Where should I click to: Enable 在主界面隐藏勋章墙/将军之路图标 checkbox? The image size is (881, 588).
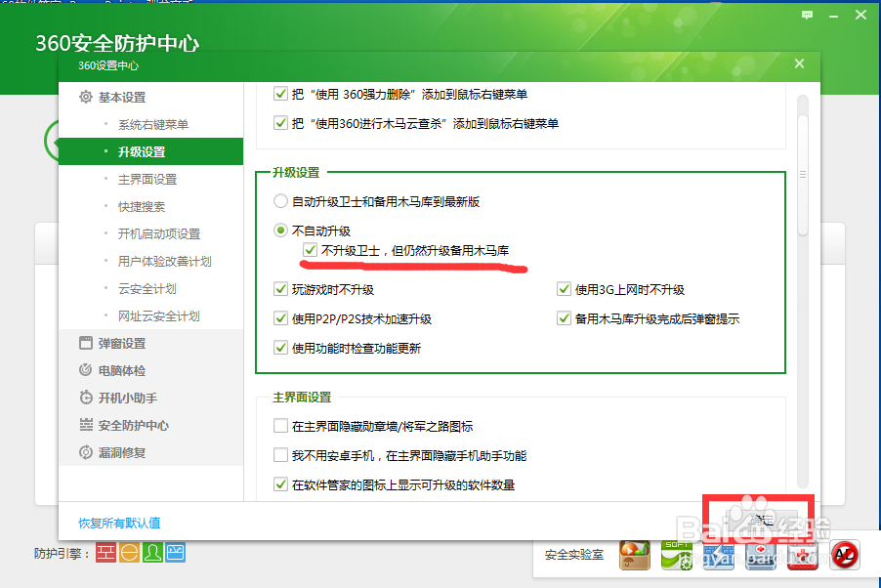[280, 426]
